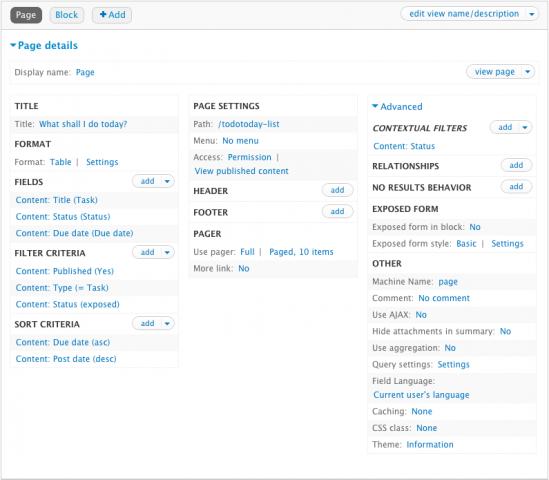Viewport: 549px width, 480px height.
Task: Open Content: Due date (asc) sort
Action: [x=63, y=342]
